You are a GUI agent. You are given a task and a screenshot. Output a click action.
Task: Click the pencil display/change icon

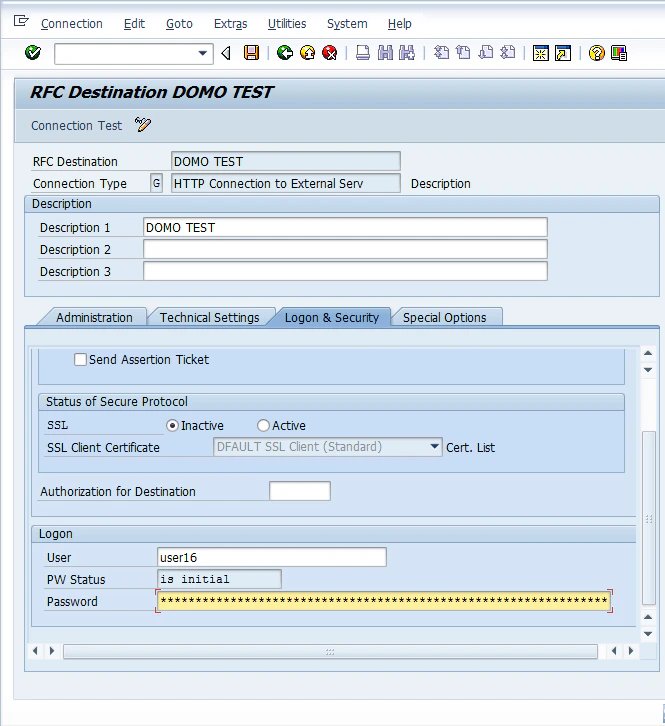[x=143, y=125]
